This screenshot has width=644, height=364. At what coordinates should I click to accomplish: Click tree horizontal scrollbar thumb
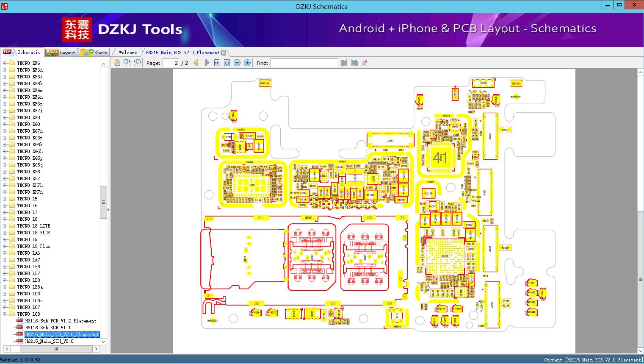[x=56, y=349]
